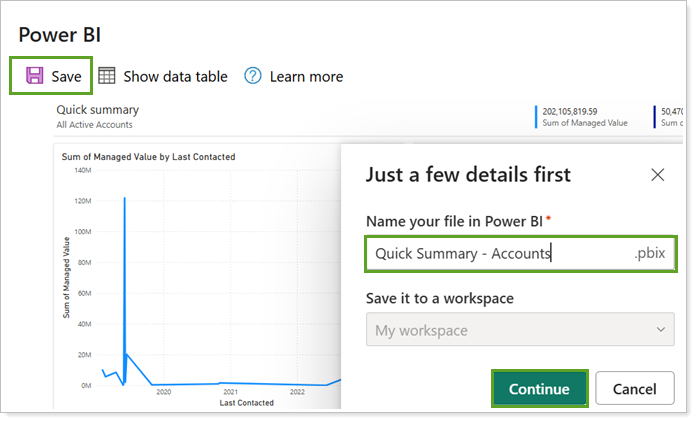The width and height of the screenshot is (696, 422).
Task: Click the light blue Sum of Managed Value marker
Action: pos(536,117)
